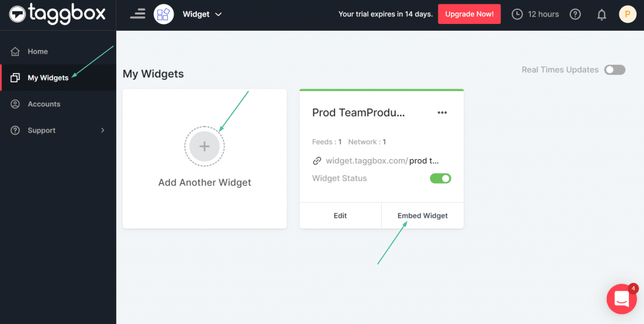
Task: Open the Widget dropdown in header
Action: 203,14
